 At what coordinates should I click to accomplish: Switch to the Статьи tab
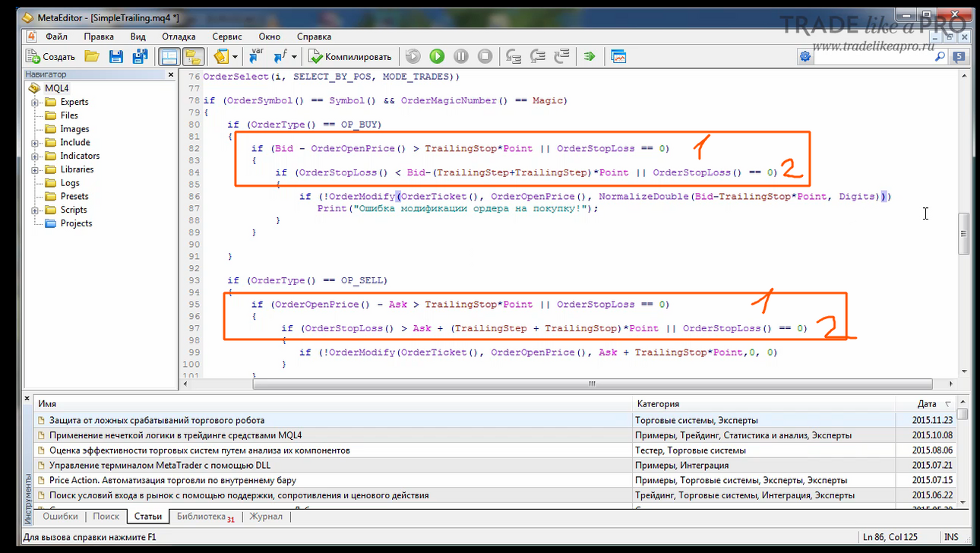click(148, 517)
